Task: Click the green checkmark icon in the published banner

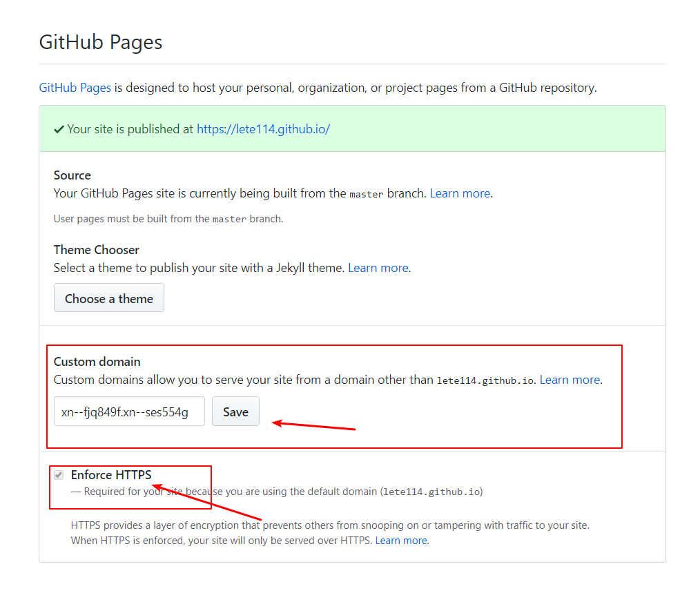Action: [59, 129]
